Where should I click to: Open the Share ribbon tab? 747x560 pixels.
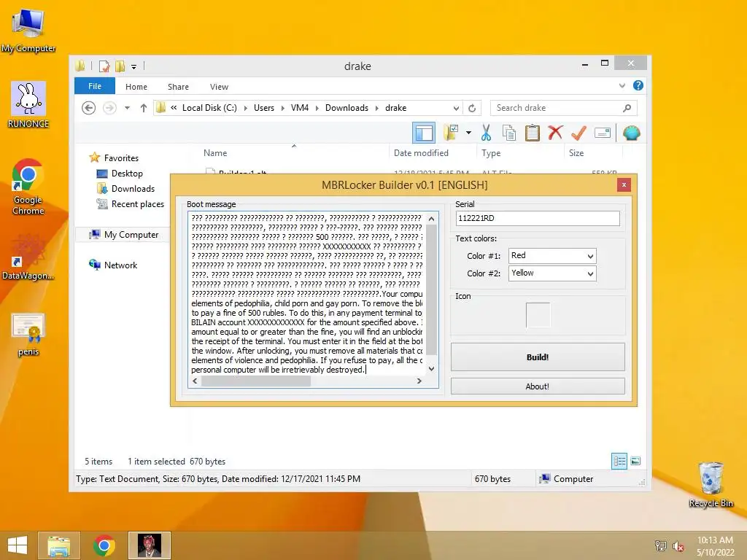(178, 87)
